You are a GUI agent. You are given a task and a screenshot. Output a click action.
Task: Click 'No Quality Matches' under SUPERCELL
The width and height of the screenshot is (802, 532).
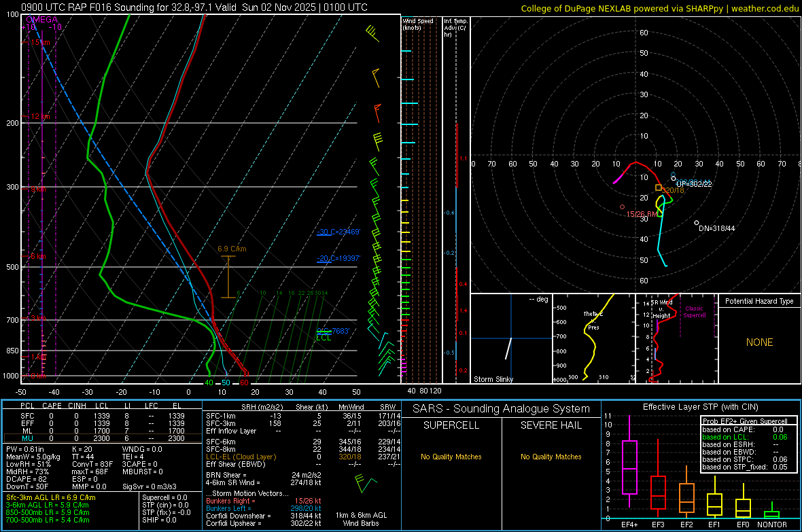pyautogui.click(x=451, y=457)
